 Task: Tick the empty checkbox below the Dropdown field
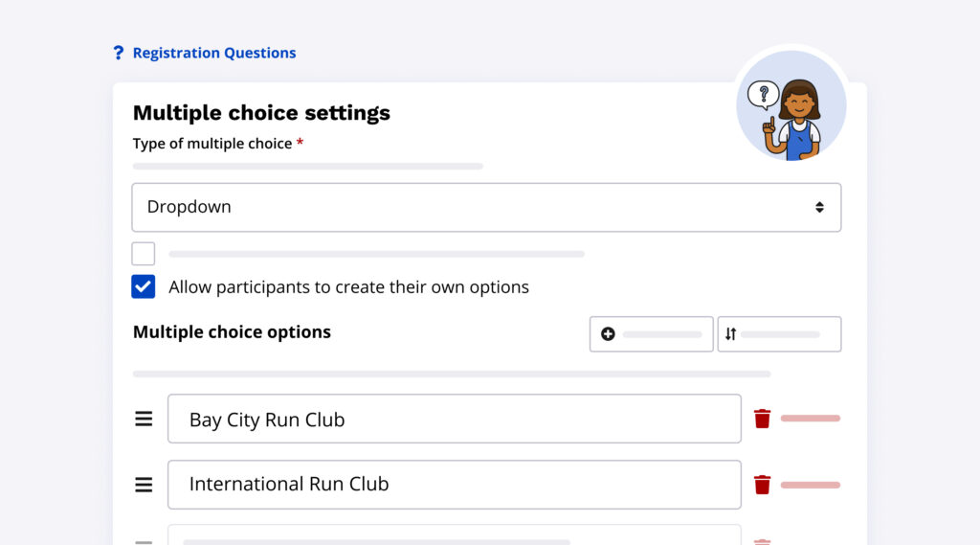(x=144, y=254)
